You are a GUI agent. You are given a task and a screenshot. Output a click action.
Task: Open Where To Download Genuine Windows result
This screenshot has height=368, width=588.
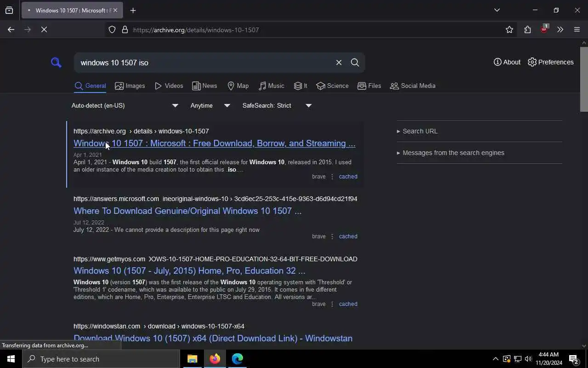[x=187, y=211]
